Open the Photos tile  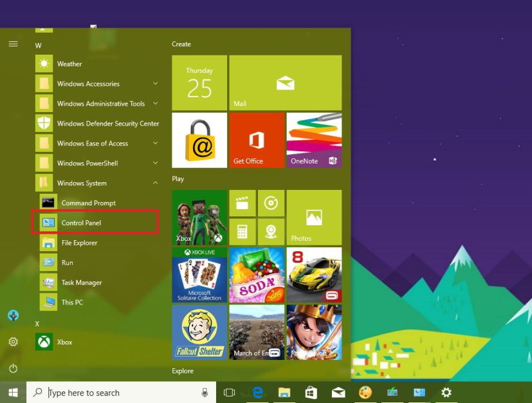click(x=314, y=218)
